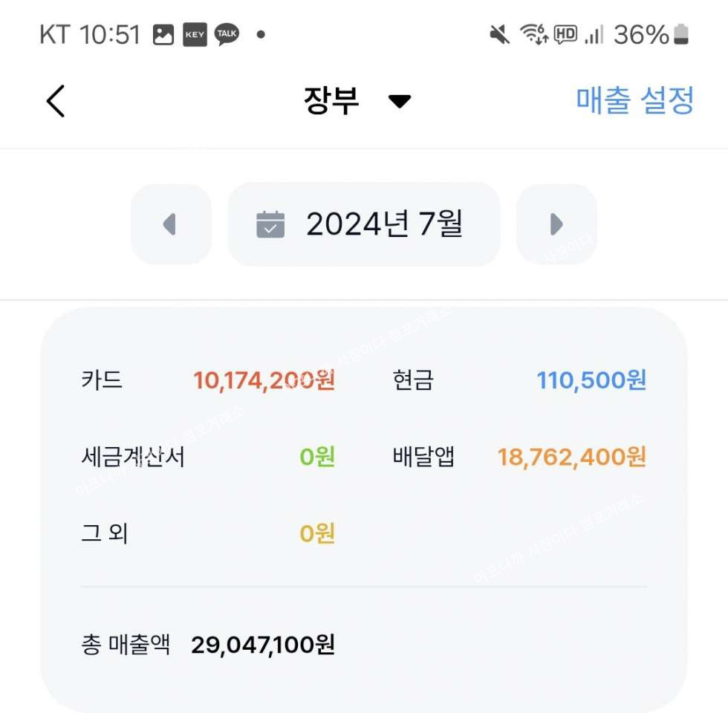Tap the 세금계산서 0원 entry

pos(208,457)
